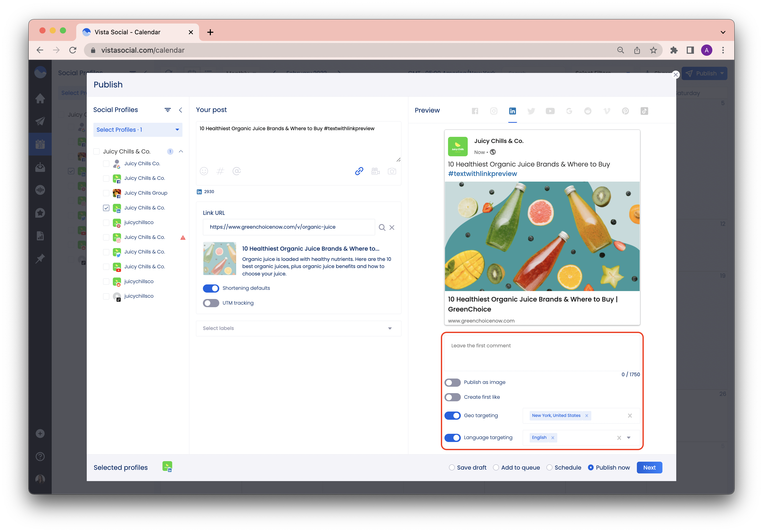Screen dimensions: 763x532
Task: Open help question mark sidebar icon
Action: pos(40,457)
